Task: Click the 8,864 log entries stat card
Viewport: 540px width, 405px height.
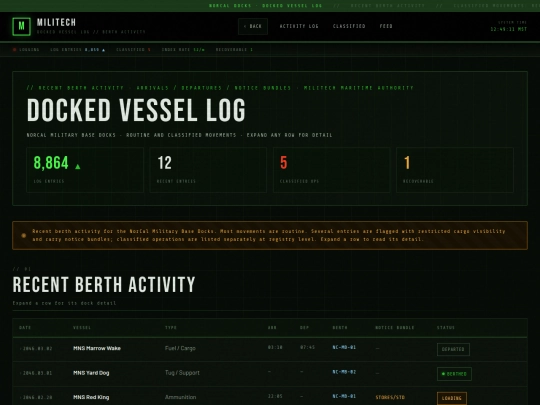Action: [85, 170]
